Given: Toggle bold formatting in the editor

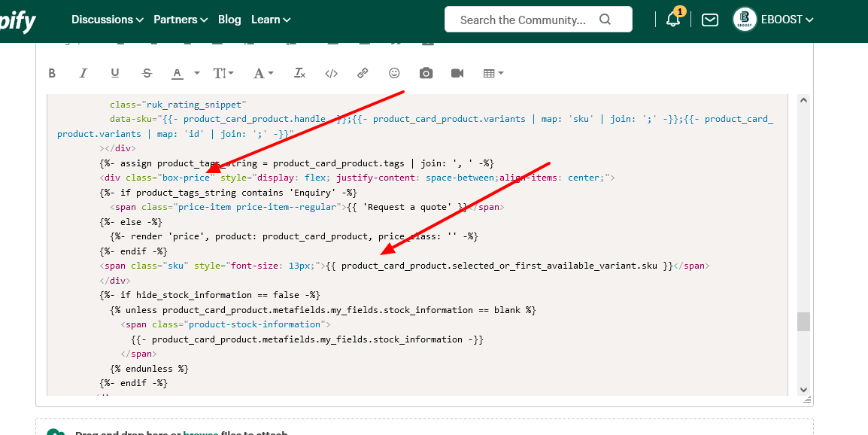Looking at the screenshot, I should tap(52, 73).
